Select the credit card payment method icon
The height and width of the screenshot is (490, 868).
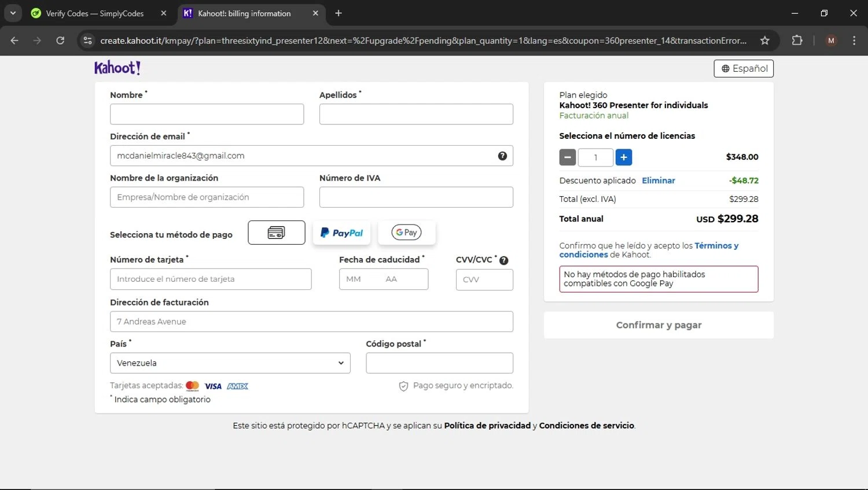pos(276,233)
